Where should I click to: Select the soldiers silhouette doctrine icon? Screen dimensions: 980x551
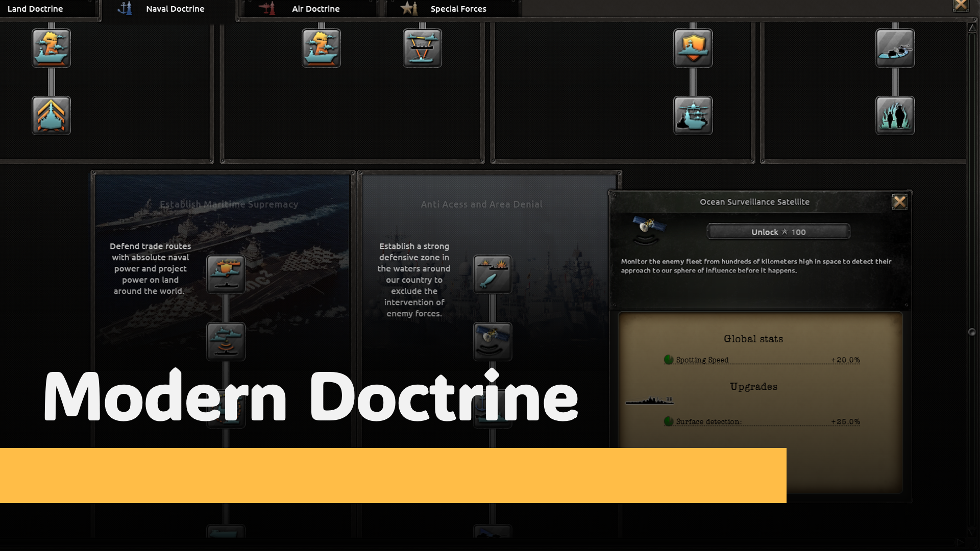pos(895,115)
